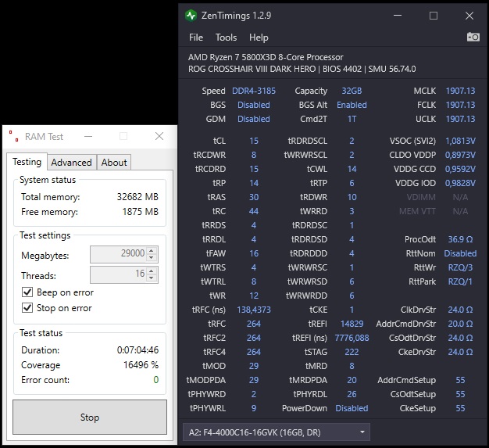Image resolution: width=489 pixels, height=448 pixels.
Task: Toggle the Stop on error checkbox
Action: 27,308
